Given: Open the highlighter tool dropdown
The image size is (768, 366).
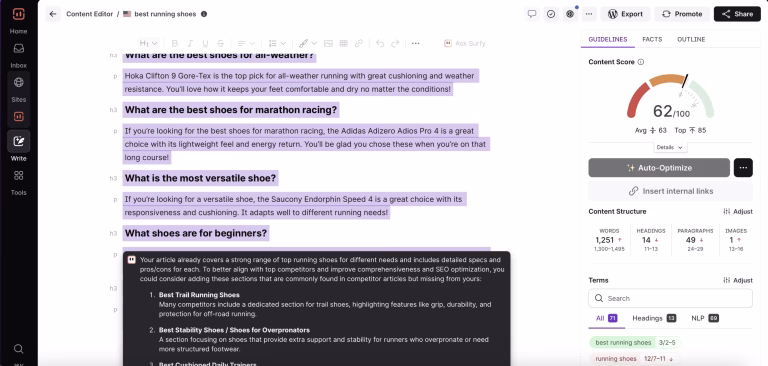Looking at the screenshot, I should point(308,43).
